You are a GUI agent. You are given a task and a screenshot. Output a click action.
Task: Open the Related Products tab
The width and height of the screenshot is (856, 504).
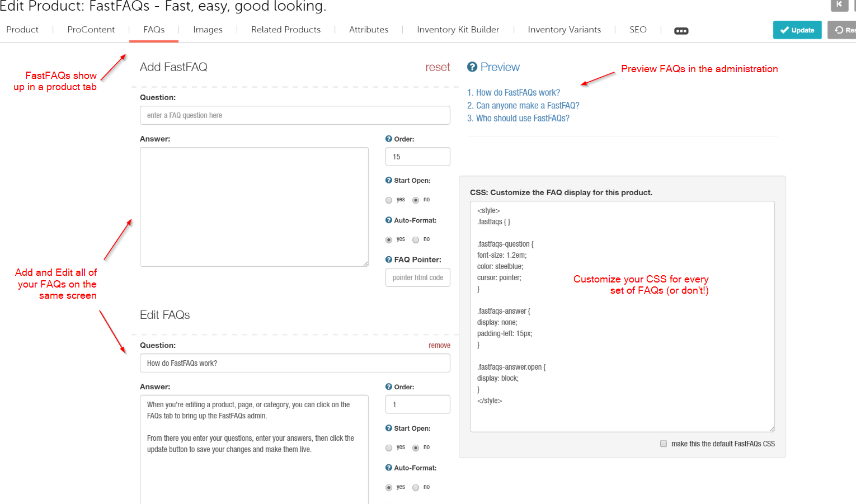[286, 30]
